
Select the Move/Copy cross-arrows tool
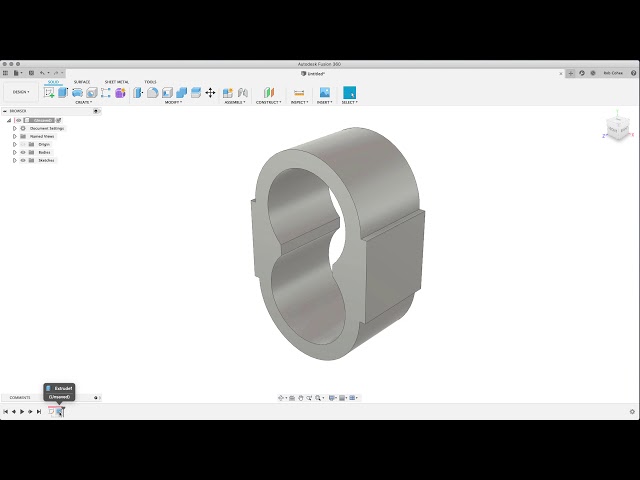[x=210, y=93]
